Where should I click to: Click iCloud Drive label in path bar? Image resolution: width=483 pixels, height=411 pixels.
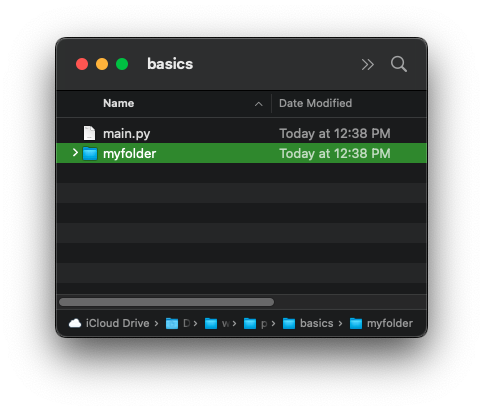pos(117,323)
